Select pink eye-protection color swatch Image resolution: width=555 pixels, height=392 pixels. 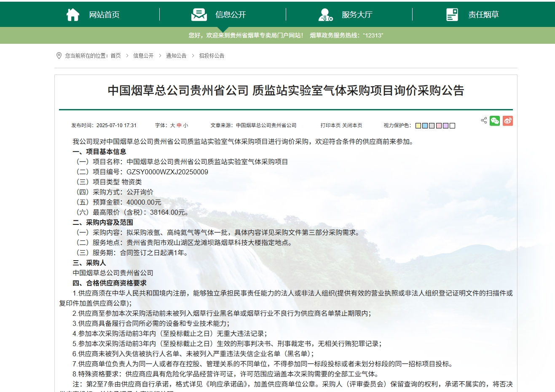[x=439, y=125]
